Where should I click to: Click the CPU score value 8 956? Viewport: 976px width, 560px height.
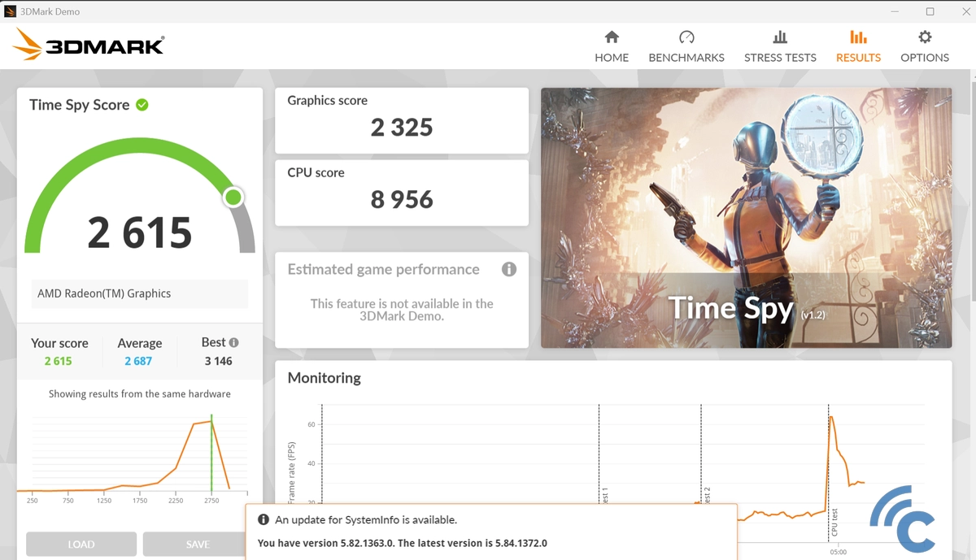point(402,200)
